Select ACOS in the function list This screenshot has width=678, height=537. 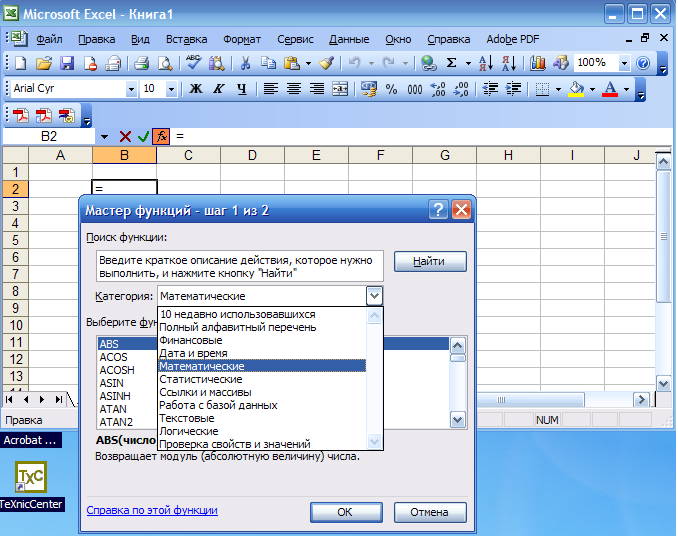(x=113, y=357)
